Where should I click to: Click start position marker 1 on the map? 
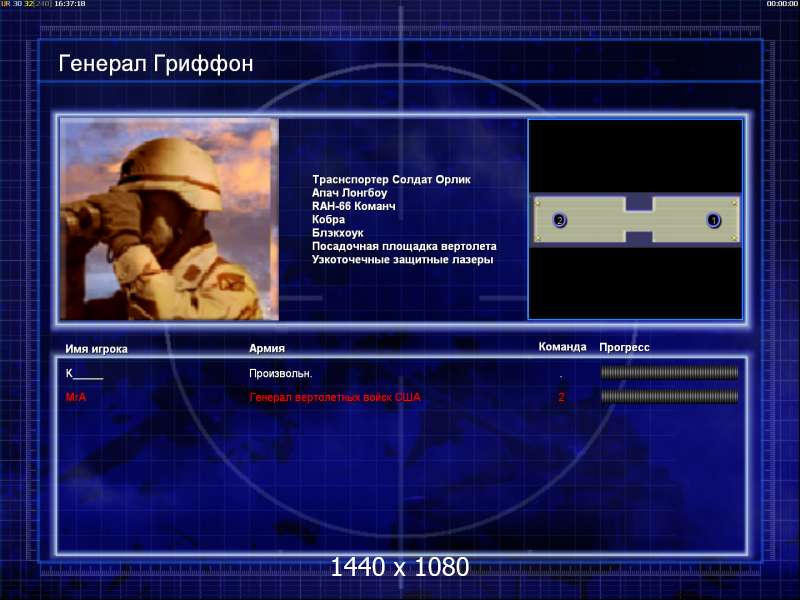pyautogui.click(x=713, y=220)
